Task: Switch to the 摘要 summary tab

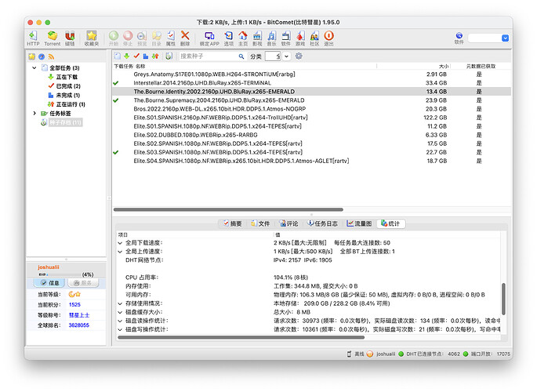Action: click(x=232, y=223)
